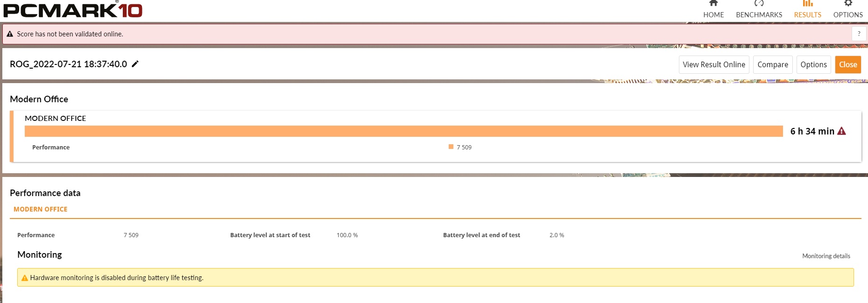Viewport: 868px width, 303px height.
Task: Open the Monitoring details link
Action: pyautogui.click(x=826, y=256)
